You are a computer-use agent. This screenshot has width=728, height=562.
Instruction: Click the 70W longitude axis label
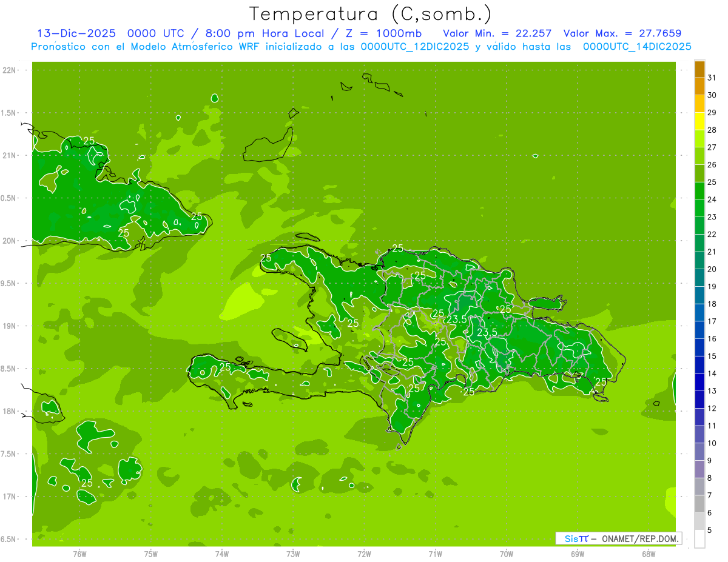pos(506,554)
